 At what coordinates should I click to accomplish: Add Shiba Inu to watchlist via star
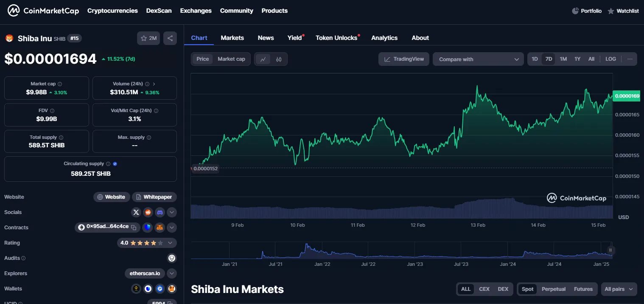[x=143, y=38]
